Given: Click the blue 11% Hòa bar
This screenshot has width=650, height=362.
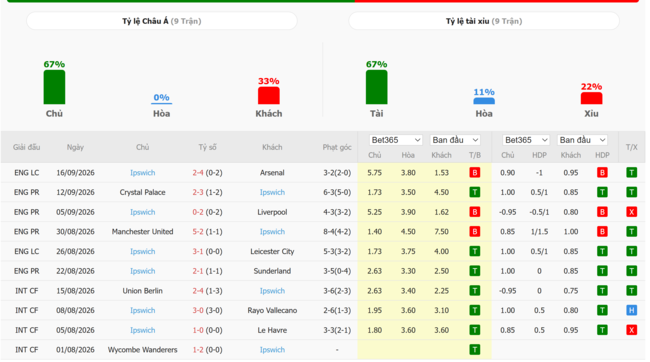Looking at the screenshot, I should (484, 101).
